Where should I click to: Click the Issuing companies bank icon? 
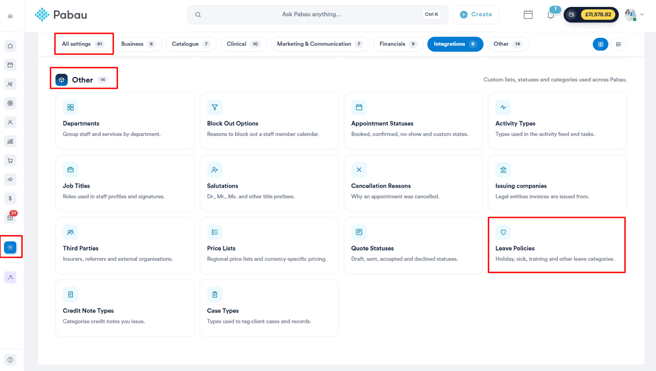(503, 170)
